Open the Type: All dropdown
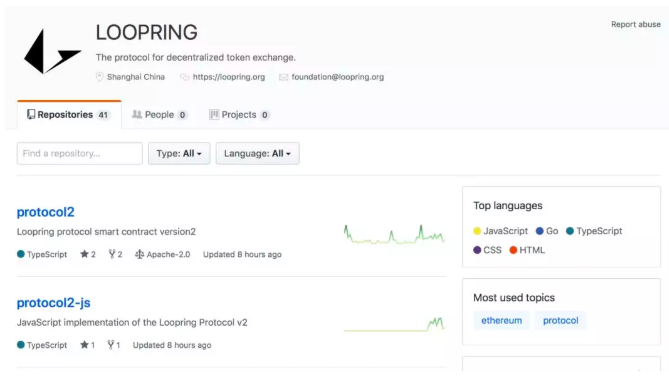The image size is (669, 380). click(179, 154)
